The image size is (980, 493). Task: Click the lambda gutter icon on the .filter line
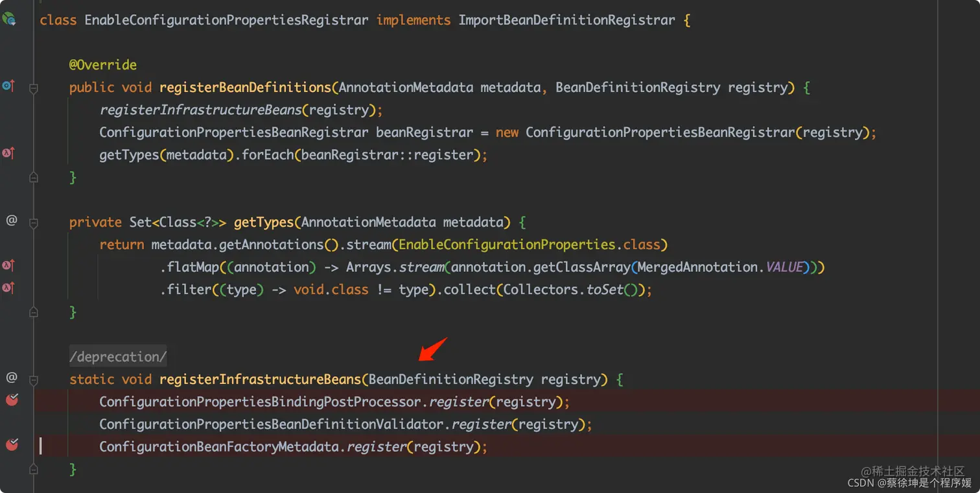coord(8,287)
